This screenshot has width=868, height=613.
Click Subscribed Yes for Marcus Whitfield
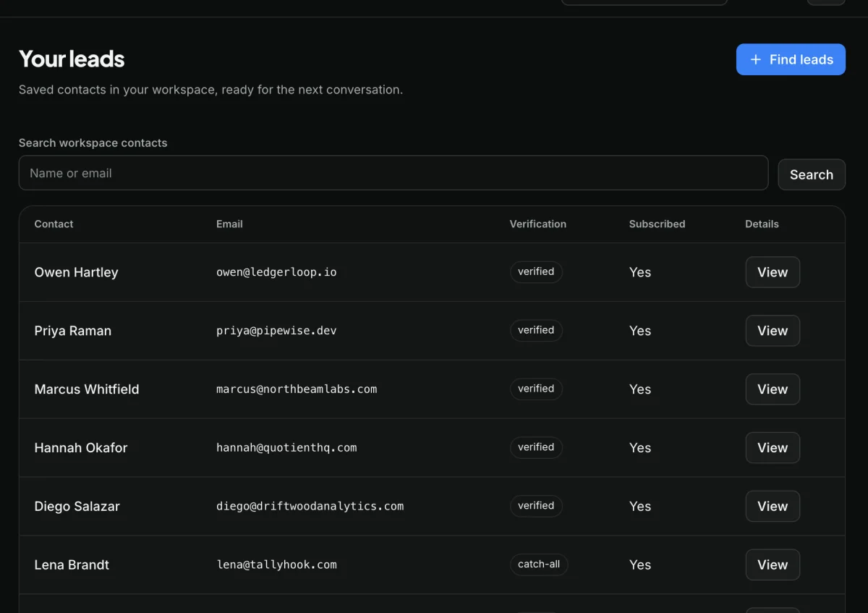(640, 389)
